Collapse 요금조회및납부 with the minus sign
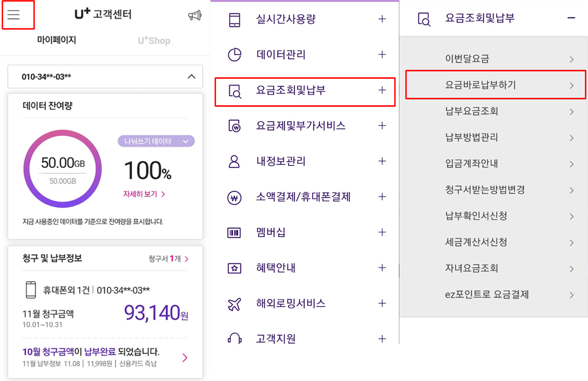This screenshot has width=588, height=381. coord(571,17)
